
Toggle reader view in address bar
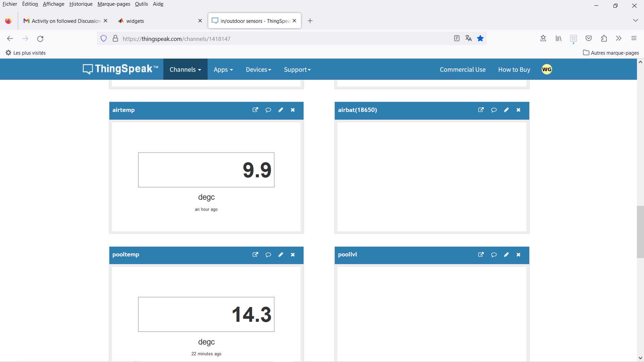point(457,39)
